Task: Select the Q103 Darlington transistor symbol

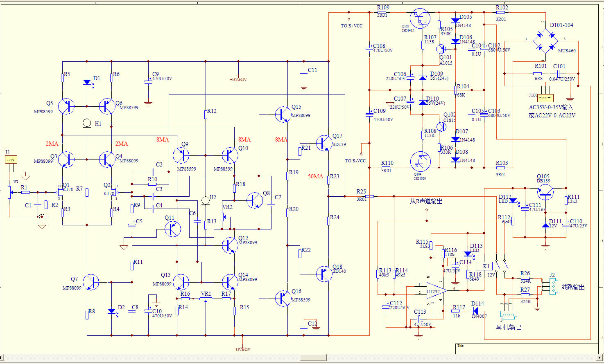Action: coord(420,18)
